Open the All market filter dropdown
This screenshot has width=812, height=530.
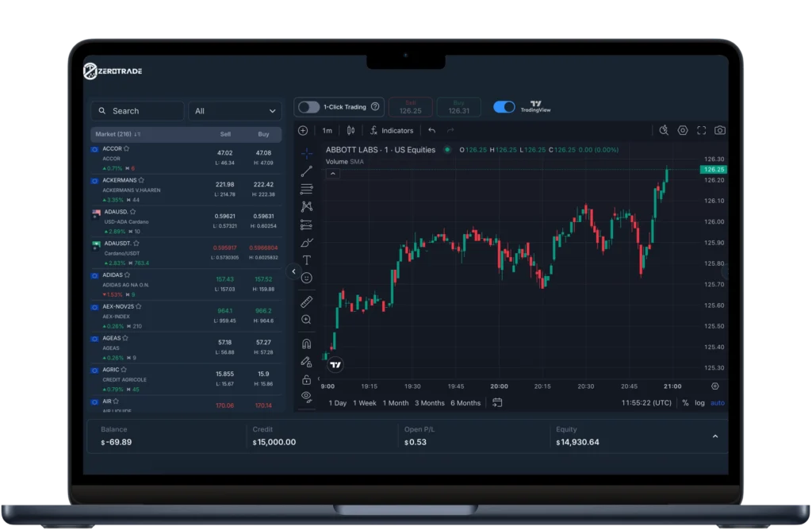(x=236, y=111)
